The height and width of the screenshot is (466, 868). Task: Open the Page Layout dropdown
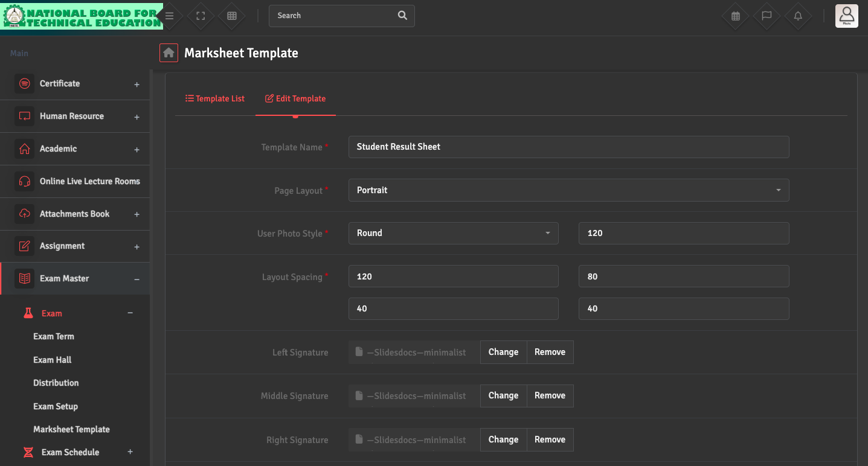coord(568,190)
